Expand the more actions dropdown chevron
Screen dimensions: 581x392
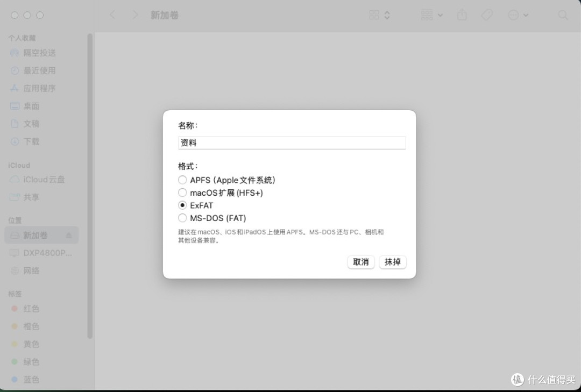click(x=526, y=15)
